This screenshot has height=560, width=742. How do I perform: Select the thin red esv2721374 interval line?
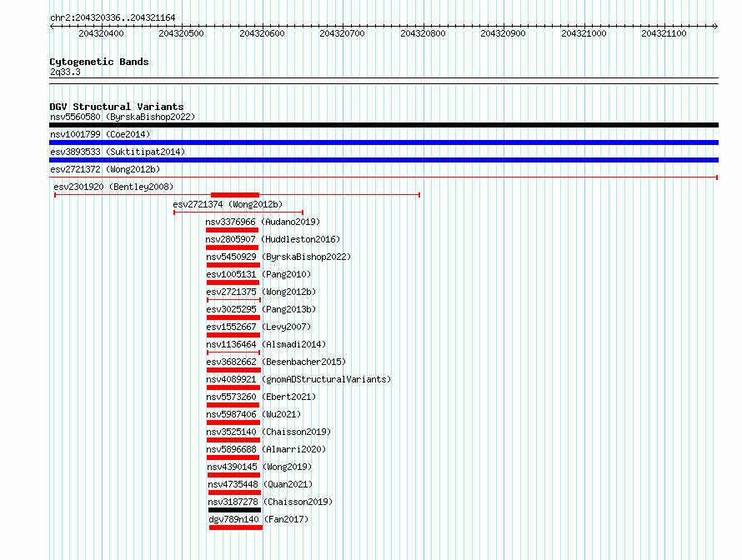(238, 212)
